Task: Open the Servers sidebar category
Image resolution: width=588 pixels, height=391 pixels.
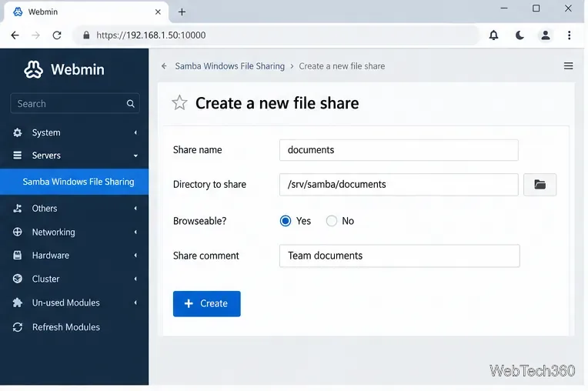Action: point(74,155)
